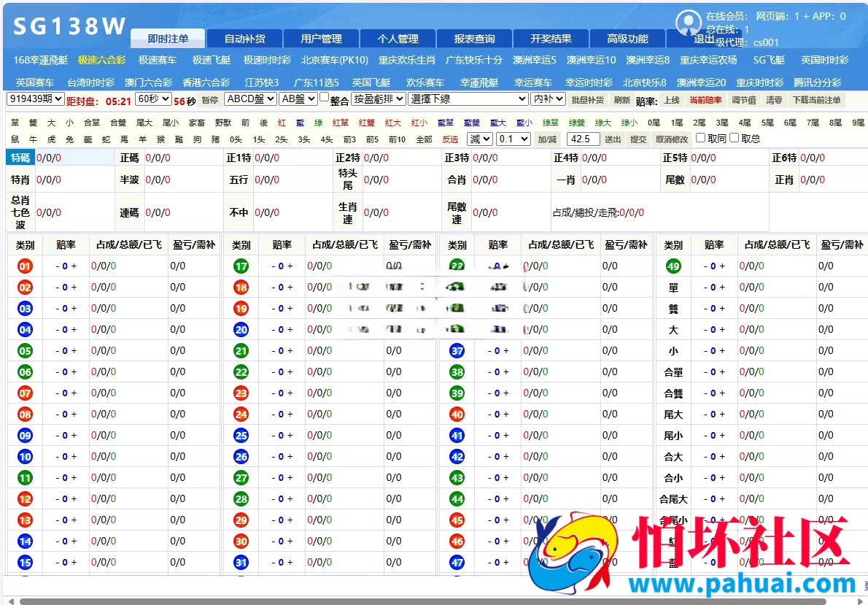Select red ball 07
This screenshot has width=868, height=605.
(x=25, y=393)
